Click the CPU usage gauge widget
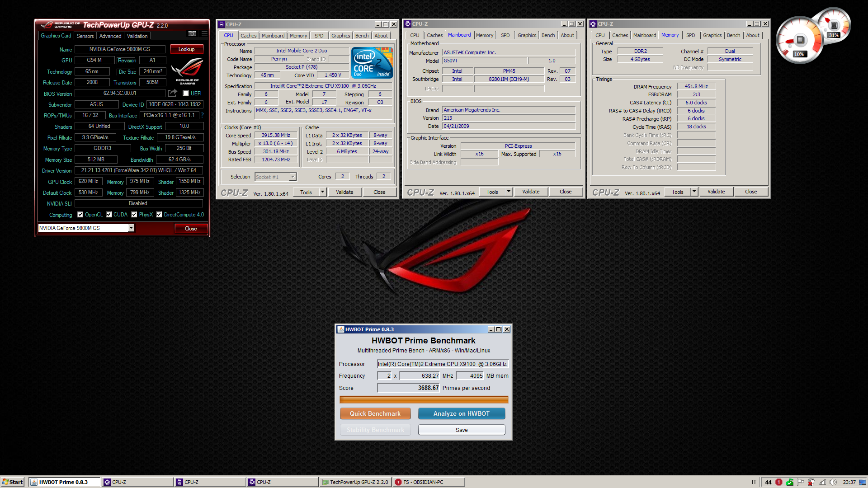 799,40
